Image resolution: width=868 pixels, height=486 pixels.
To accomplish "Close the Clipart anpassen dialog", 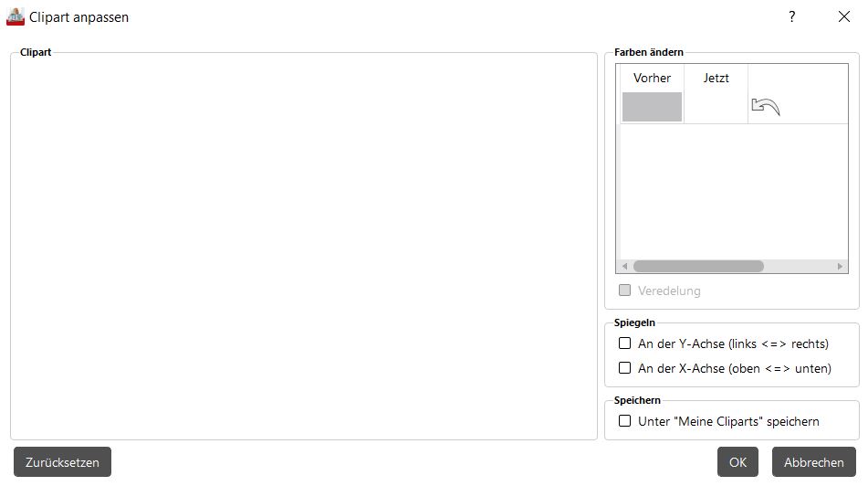I will [x=843, y=16].
